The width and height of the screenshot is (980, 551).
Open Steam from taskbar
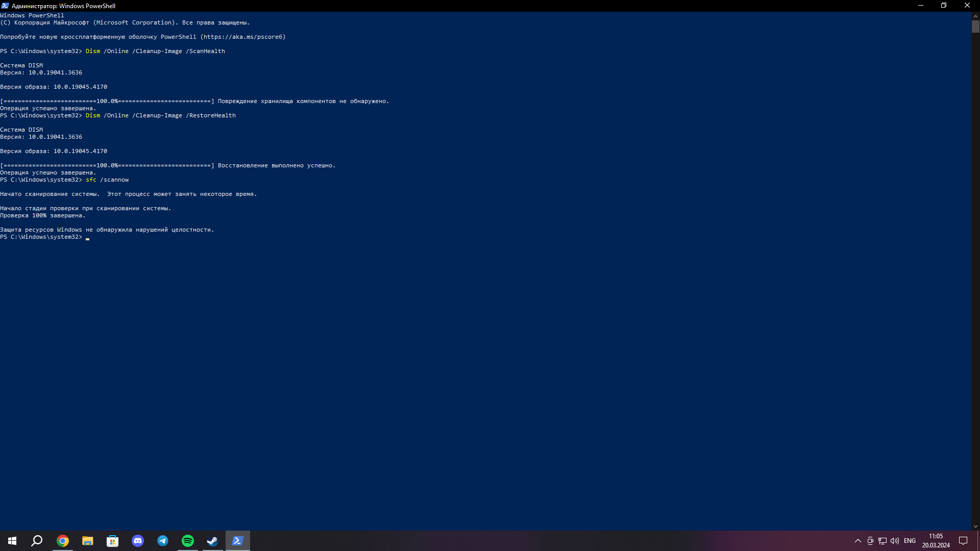coord(213,541)
